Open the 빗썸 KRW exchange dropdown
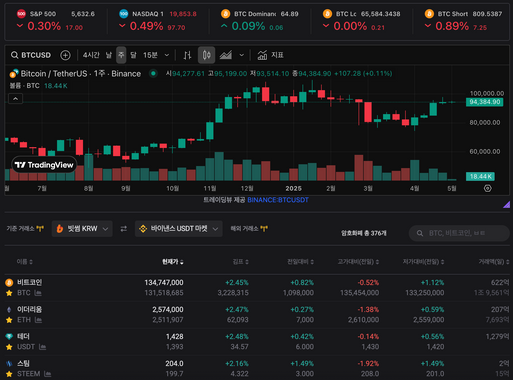 [82, 229]
